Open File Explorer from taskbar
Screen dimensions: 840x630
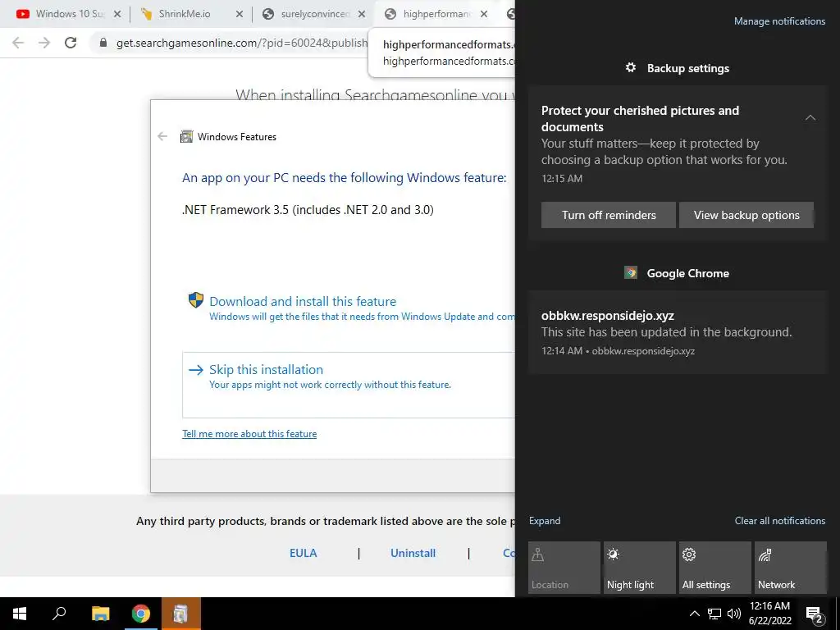(100, 614)
